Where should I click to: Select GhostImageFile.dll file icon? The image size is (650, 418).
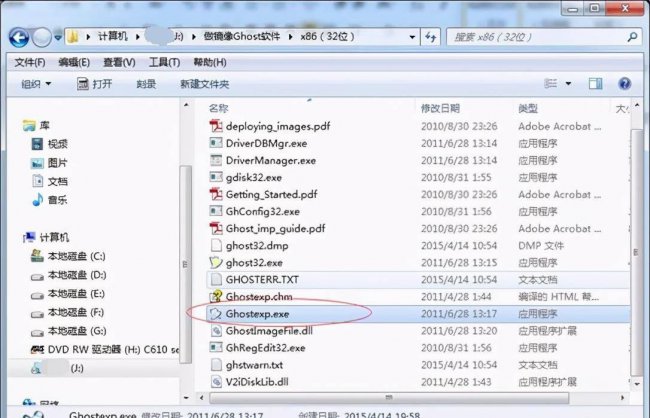pyautogui.click(x=216, y=331)
